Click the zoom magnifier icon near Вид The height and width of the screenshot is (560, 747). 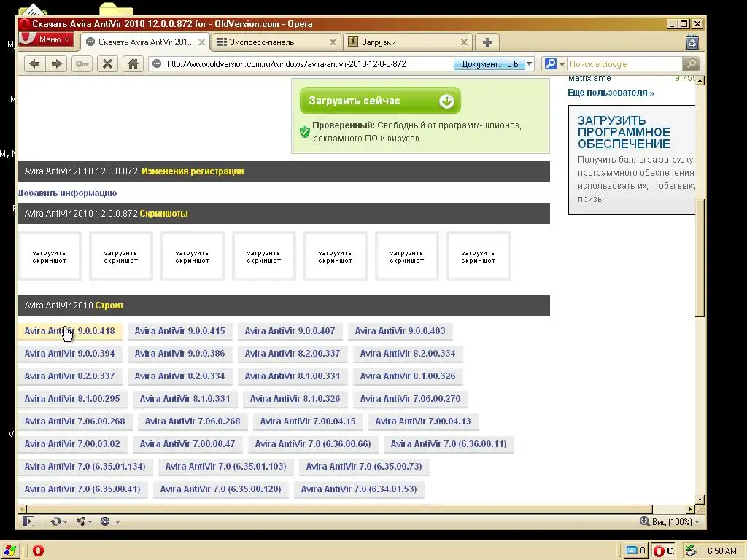point(644,521)
